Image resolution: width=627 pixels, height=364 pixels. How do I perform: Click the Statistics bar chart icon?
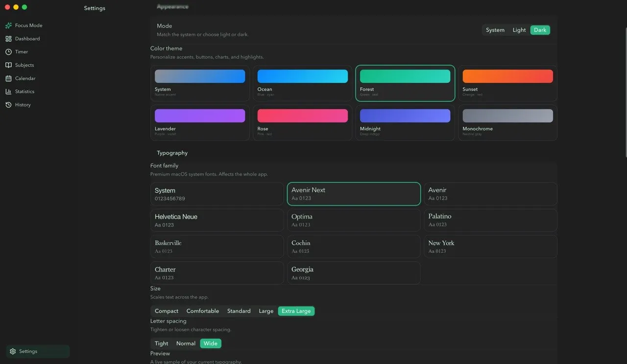tap(8, 91)
